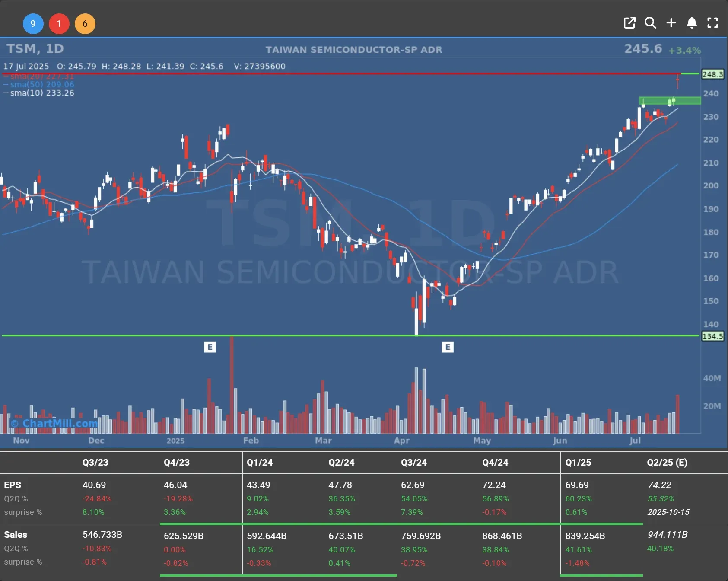Click Sales value 839.254B
The height and width of the screenshot is (581, 728).
pos(585,536)
